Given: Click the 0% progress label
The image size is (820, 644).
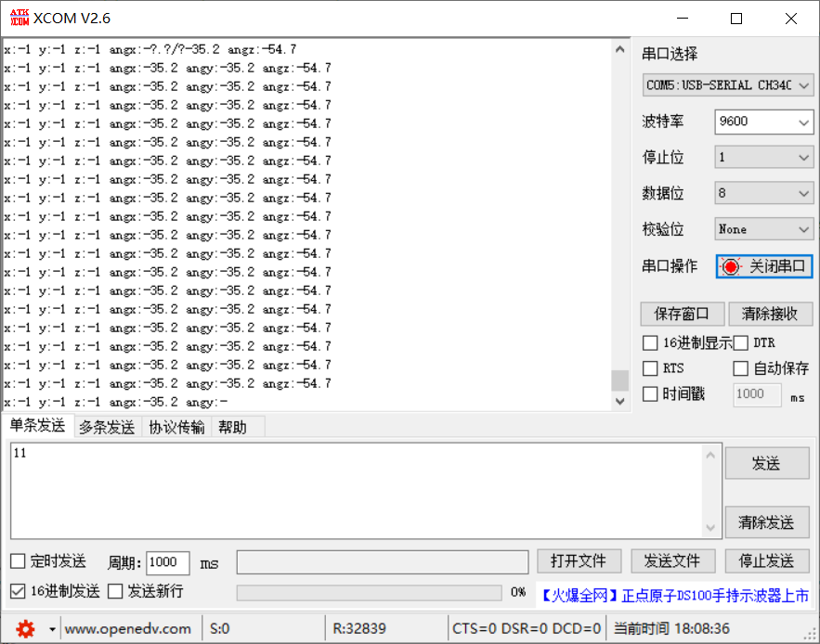Looking at the screenshot, I should coord(518,592).
